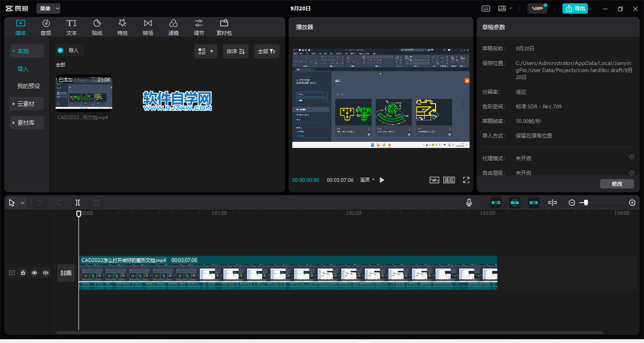Select 导入 in the sidebar
Screen dimensions: 644x343
tap(23, 69)
